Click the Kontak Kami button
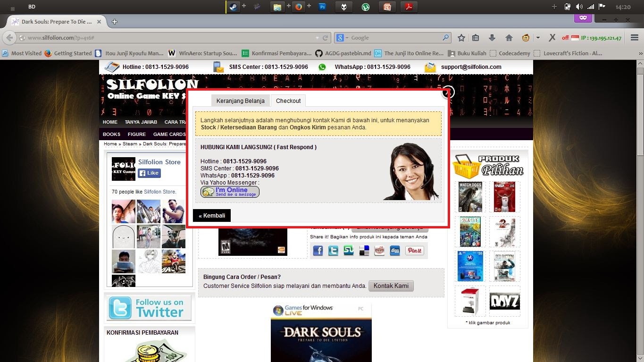644x362 pixels. click(391, 286)
